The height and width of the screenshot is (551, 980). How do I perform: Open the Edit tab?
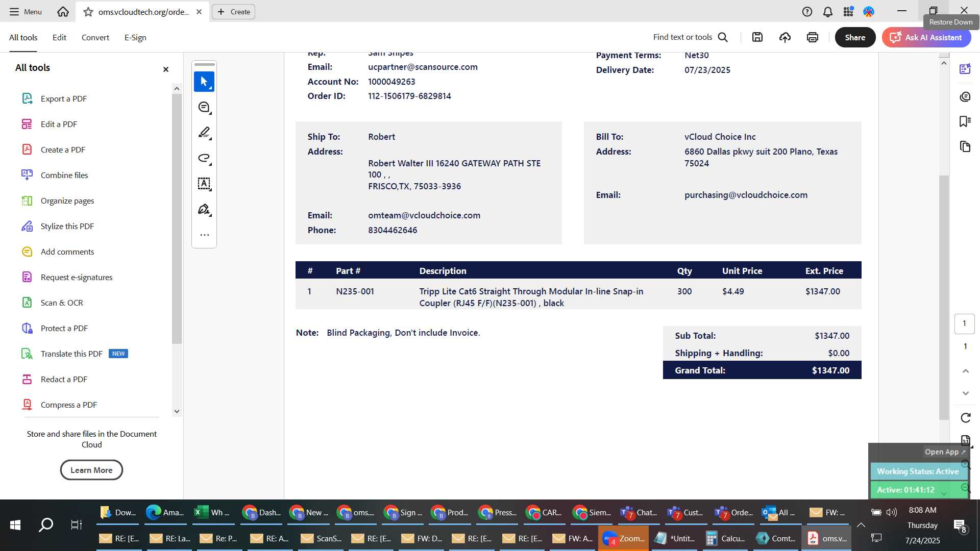pos(59,37)
